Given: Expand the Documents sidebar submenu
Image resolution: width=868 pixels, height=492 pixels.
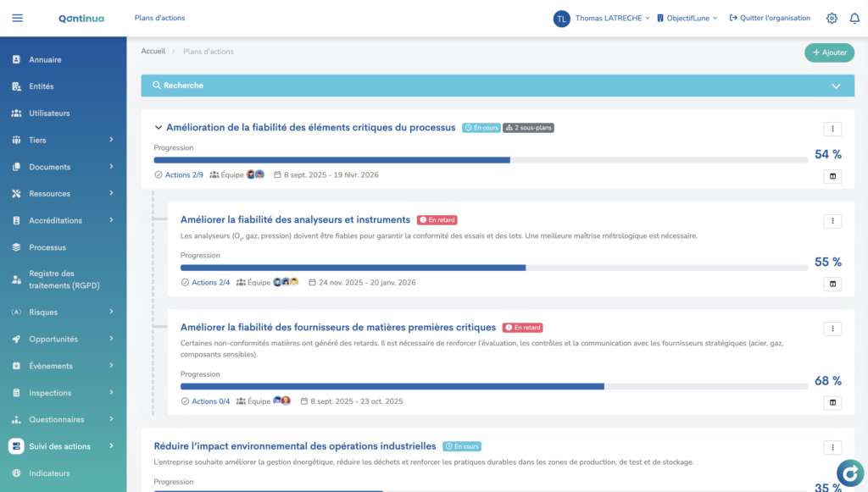Looking at the screenshot, I should click(x=111, y=167).
